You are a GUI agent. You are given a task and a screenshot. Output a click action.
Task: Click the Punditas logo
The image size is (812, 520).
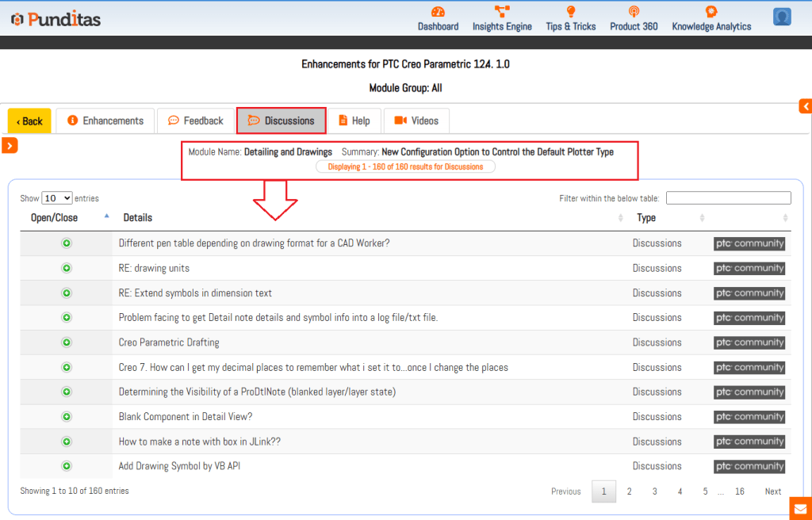pos(56,19)
